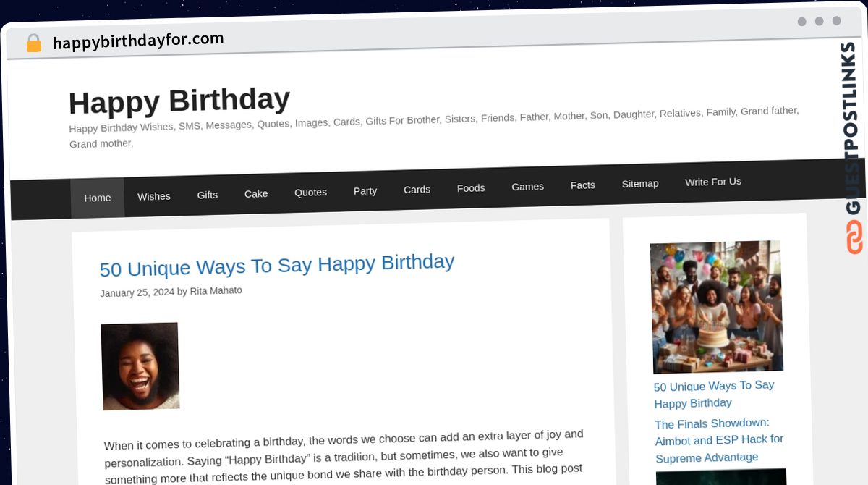
Task: Click the padlock security icon in address bar
Action: click(33, 42)
